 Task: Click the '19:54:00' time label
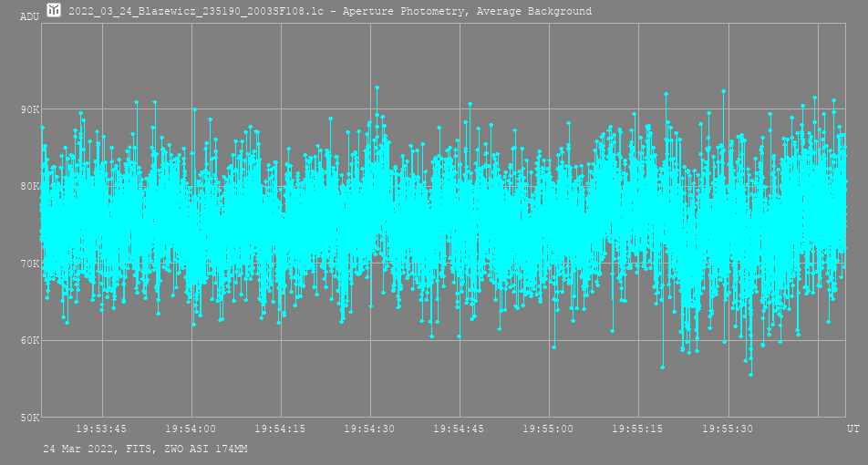[191, 429]
